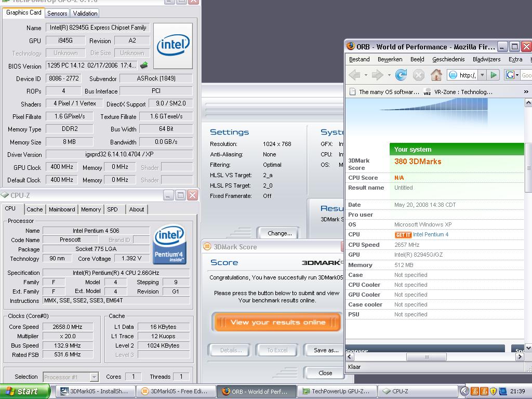Click the Save as... button
Screen dimensions: 532x399
point(325,350)
